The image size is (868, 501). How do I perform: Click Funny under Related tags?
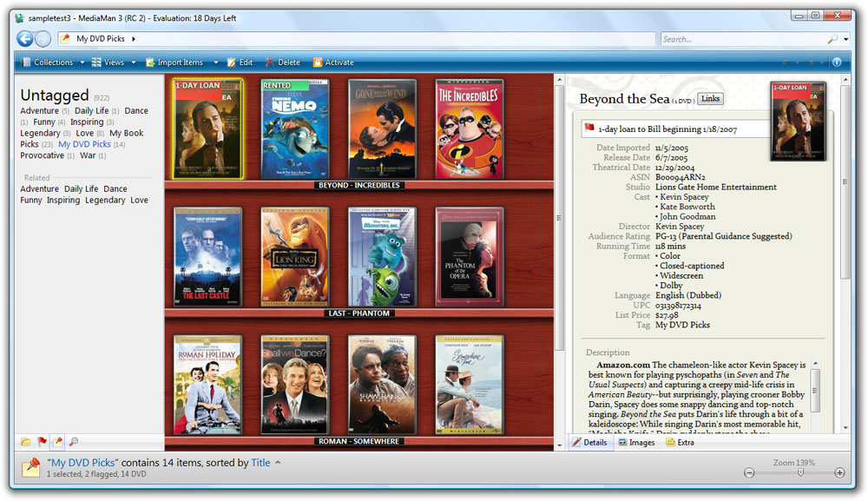click(x=31, y=200)
